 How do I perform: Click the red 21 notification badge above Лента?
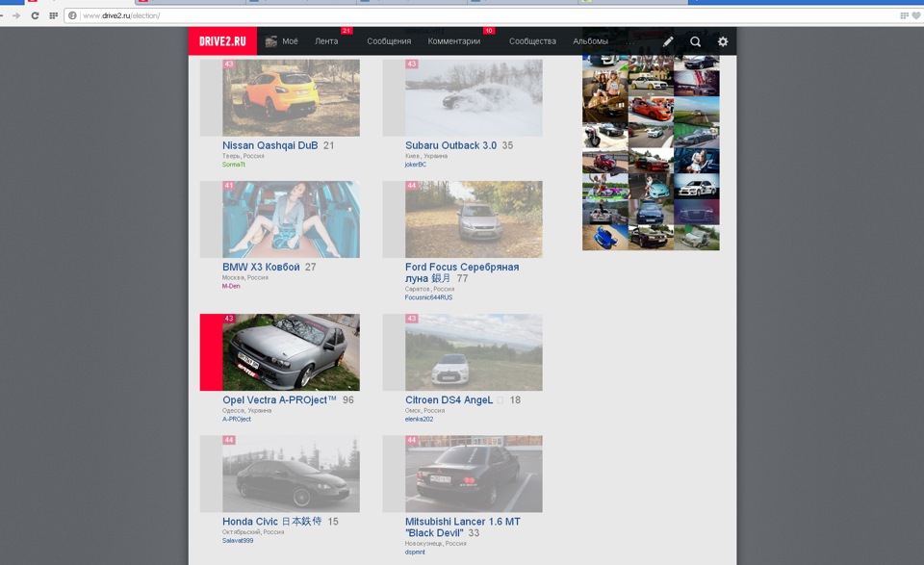(346, 31)
